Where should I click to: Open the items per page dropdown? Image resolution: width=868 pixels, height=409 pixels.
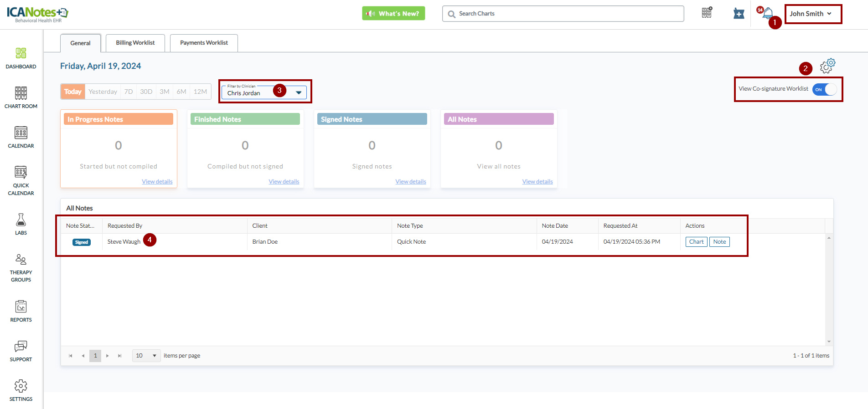pyautogui.click(x=146, y=356)
